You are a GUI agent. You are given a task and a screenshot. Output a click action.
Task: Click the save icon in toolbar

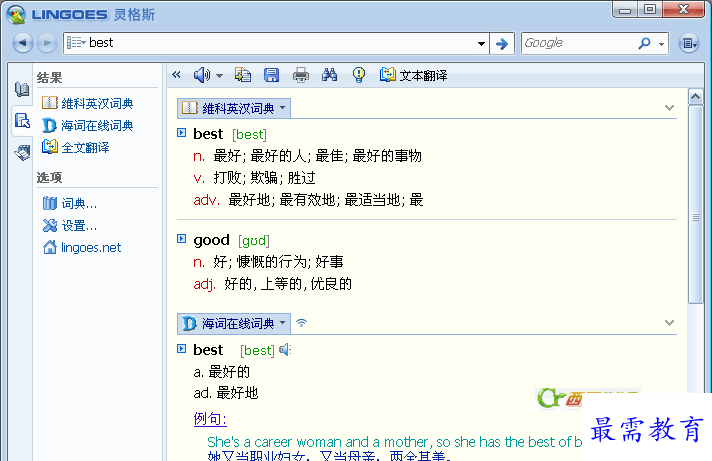[x=272, y=75]
